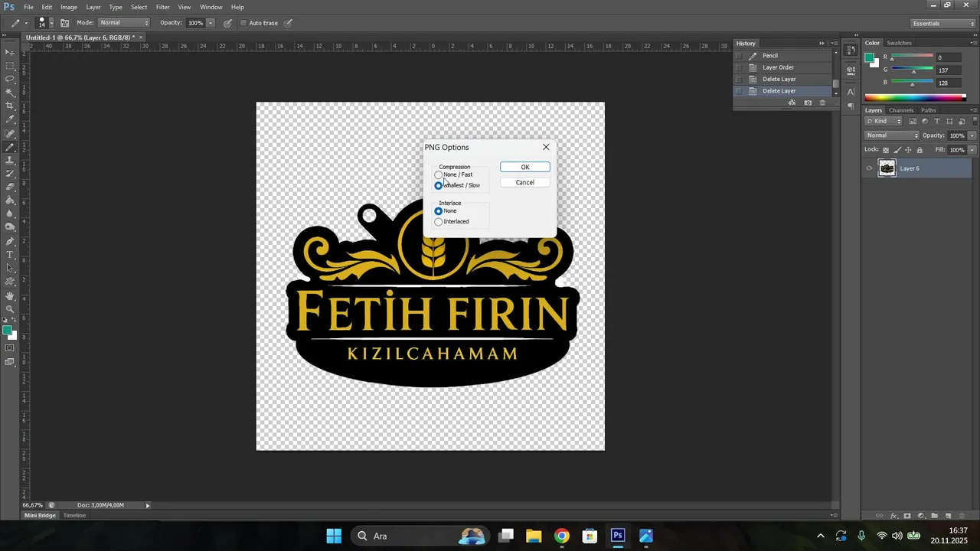980x551 pixels.
Task: Click the green G channel slider
Action: click(x=913, y=70)
